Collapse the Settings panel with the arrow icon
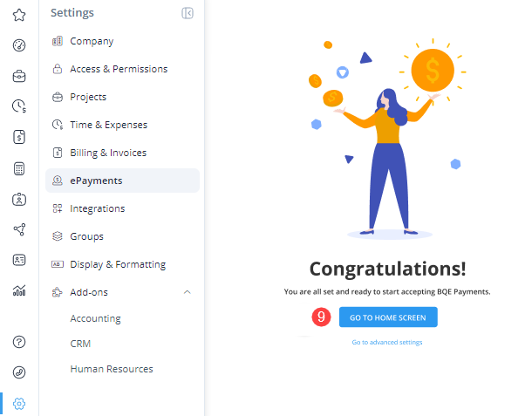This screenshot has width=532, height=416. tap(187, 13)
